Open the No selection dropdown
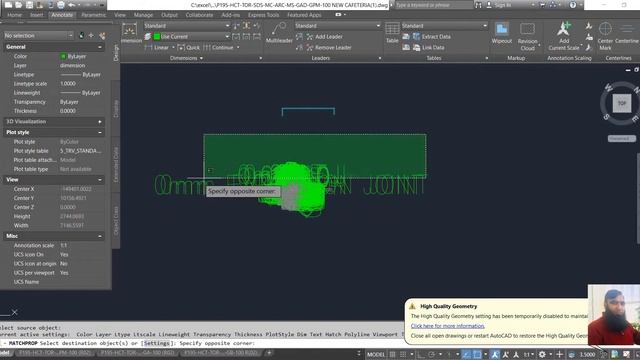 pos(38,36)
